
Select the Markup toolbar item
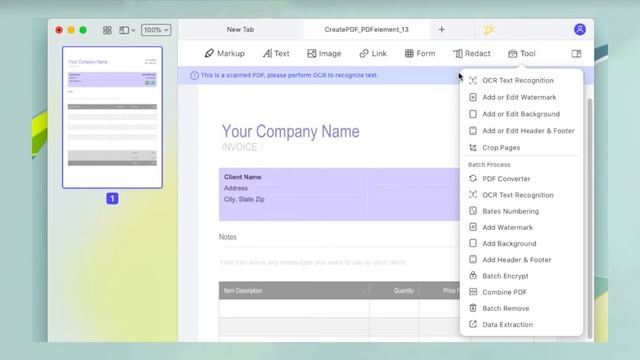pos(224,53)
